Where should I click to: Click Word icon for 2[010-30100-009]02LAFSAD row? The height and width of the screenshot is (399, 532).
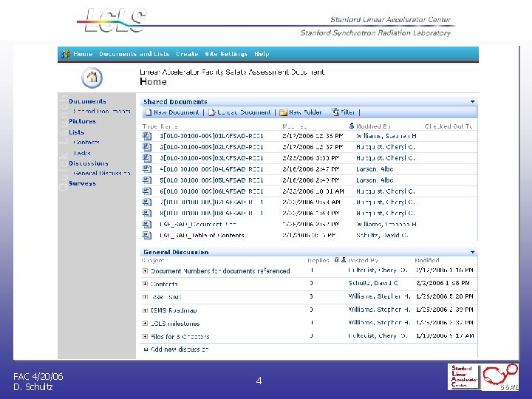click(147, 147)
